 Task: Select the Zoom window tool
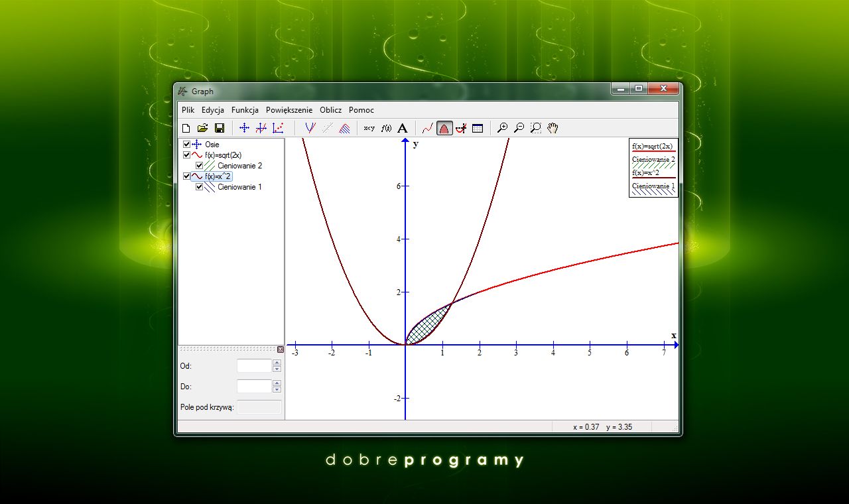coord(536,128)
